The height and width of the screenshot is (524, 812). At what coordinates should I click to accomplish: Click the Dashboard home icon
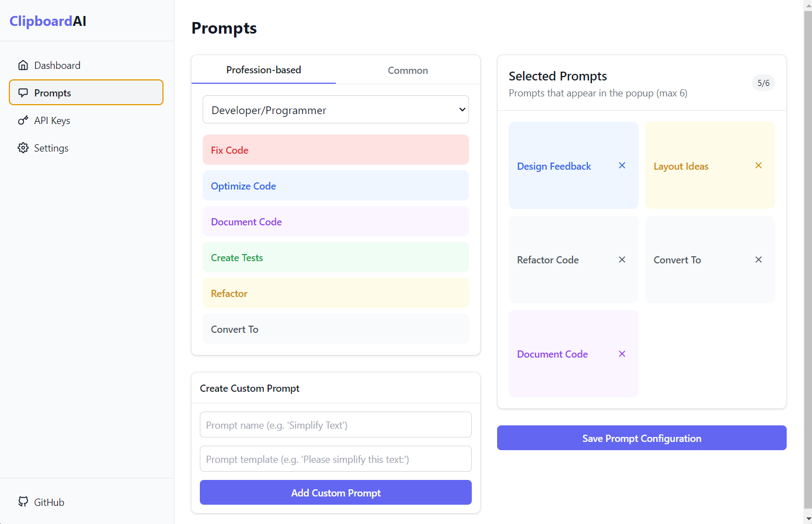click(x=23, y=65)
